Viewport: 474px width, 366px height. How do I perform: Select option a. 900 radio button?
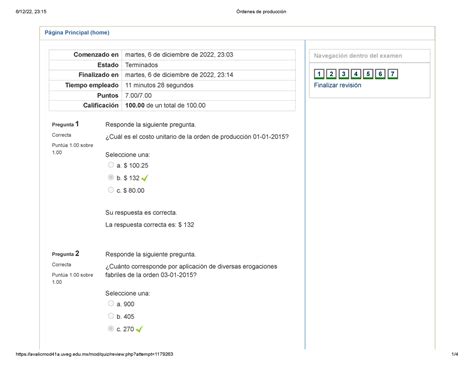click(111, 303)
